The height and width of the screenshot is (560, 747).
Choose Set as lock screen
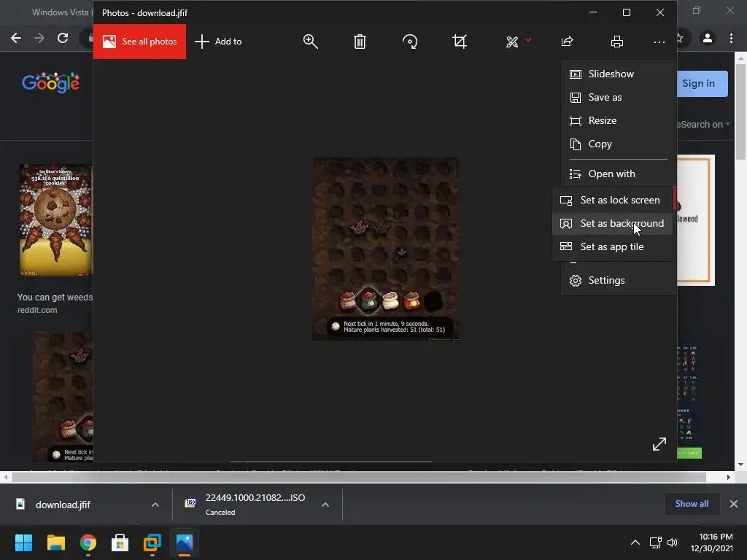pos(612,200)
